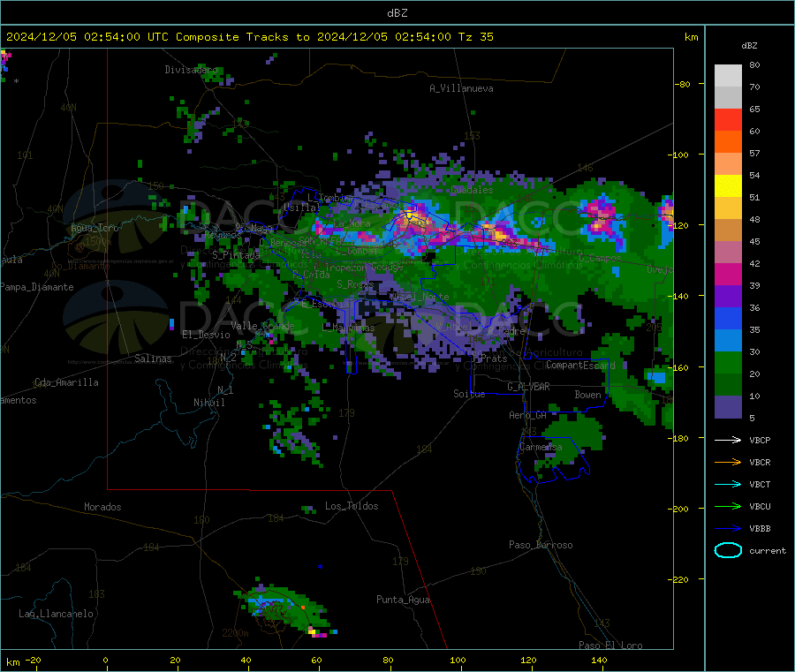Click the '140' km tick on bottom axis
The width and height of the screenshot is (795, 672).
click(x=599, y=660)
